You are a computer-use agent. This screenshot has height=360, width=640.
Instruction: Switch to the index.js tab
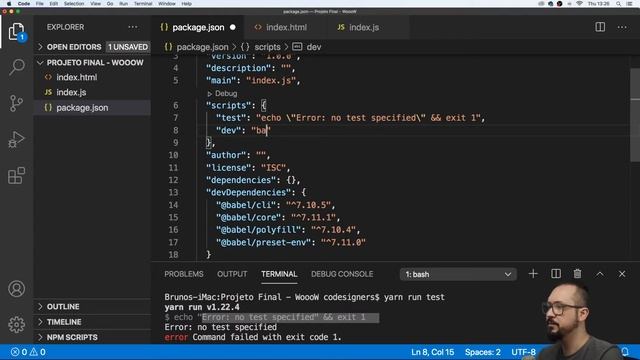[x=364, y=27]
